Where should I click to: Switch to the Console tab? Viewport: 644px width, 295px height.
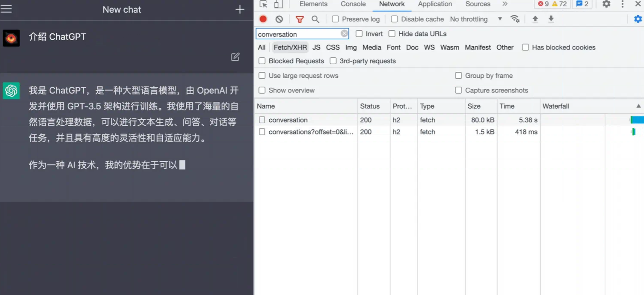click(x=353, y=4)
